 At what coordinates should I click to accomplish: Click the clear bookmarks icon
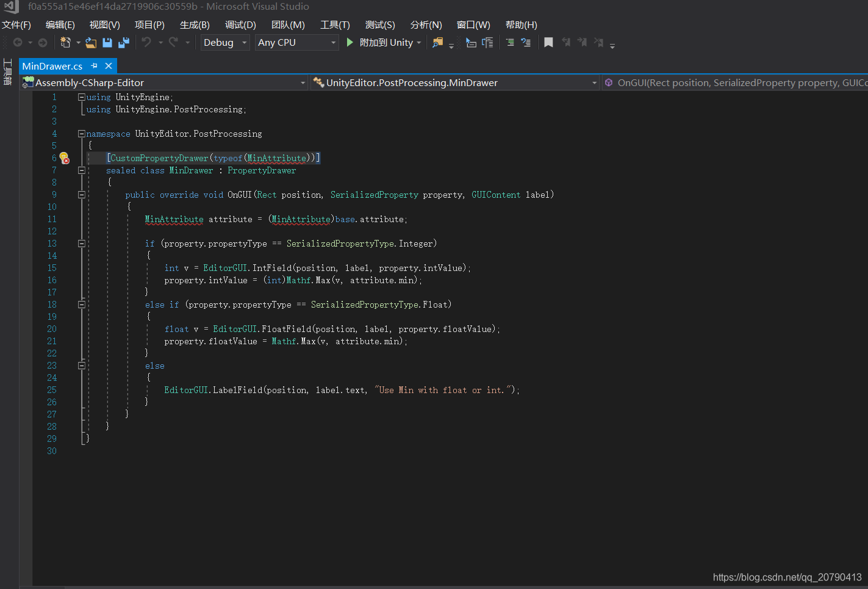click(x=598, y=43)
